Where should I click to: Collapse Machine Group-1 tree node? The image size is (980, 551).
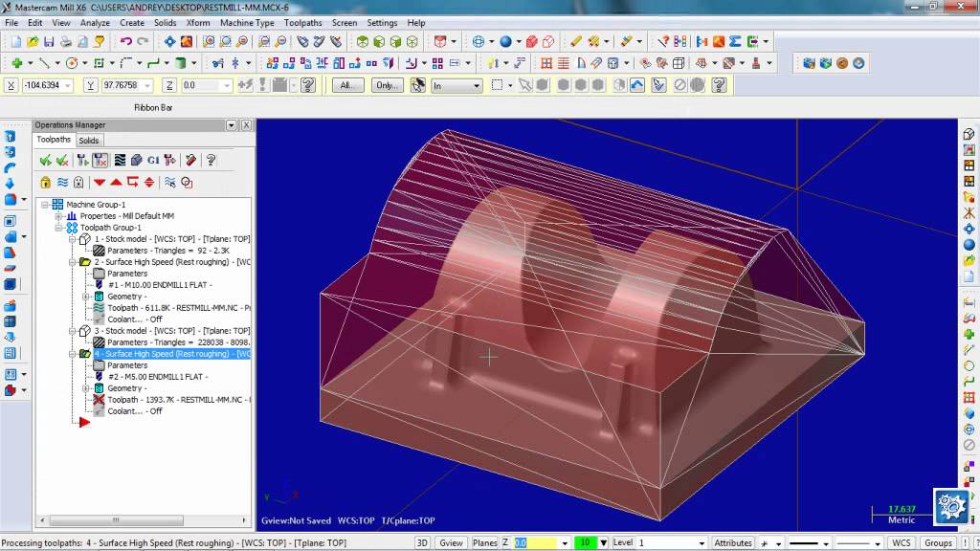pyautogui.click(x=44, y=205)
